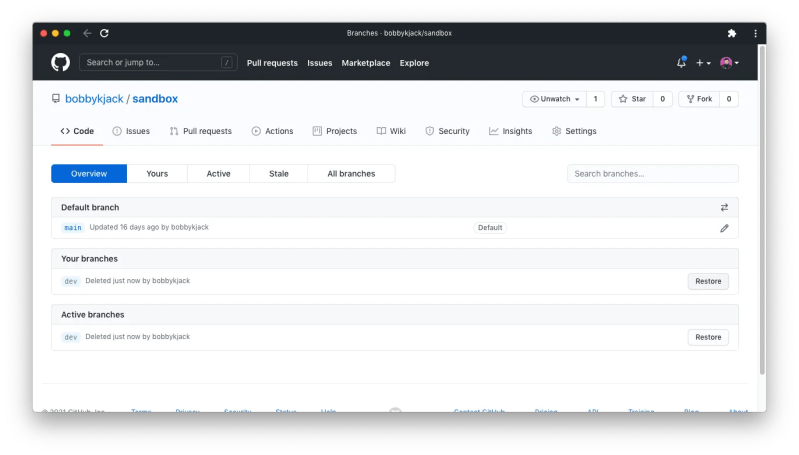The width and height of the screenshot is (799, 455).
Task: Open the Security tab
Action: pos(447,131)
